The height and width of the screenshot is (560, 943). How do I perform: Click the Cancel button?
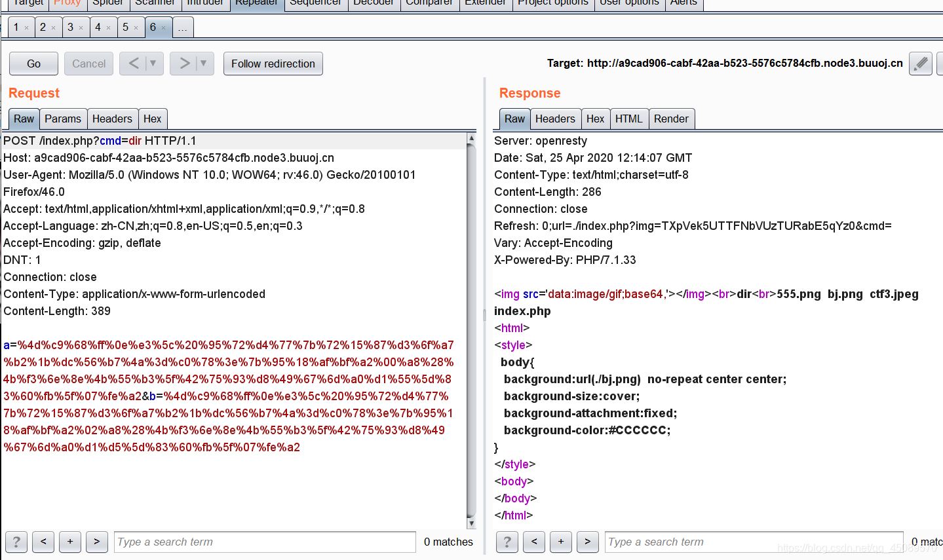(x=88, y=64)
